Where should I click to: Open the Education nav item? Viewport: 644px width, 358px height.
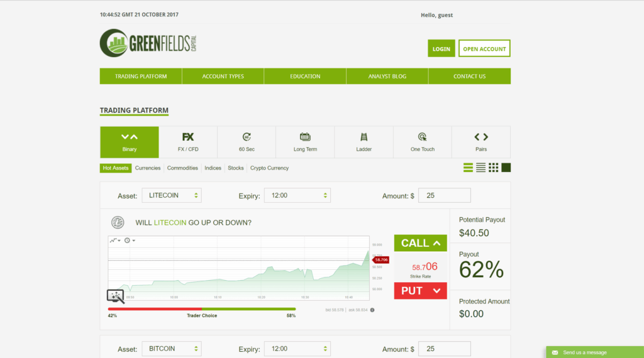pyautogui.click(x=305, y=76)
